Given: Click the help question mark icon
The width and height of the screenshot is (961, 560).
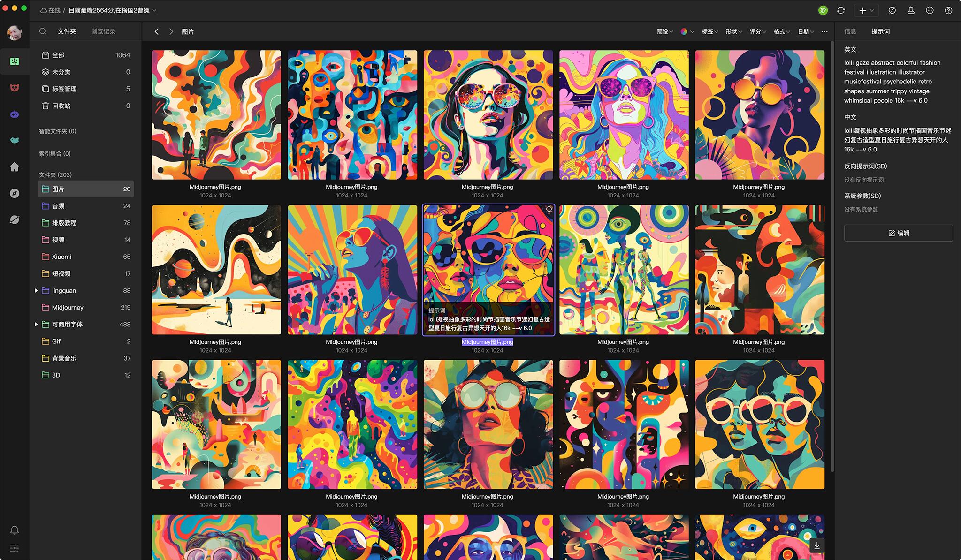Looking at the screenshot, I should (948, 10).
